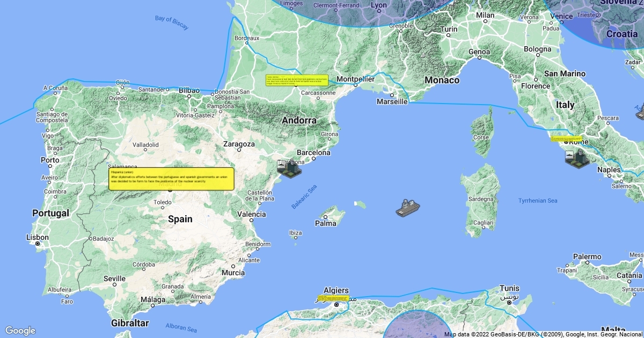Image resolution: width=644 pixels, height=338 pixels.
Task: Click the Alicante city label
Action: tap(248, 260)
